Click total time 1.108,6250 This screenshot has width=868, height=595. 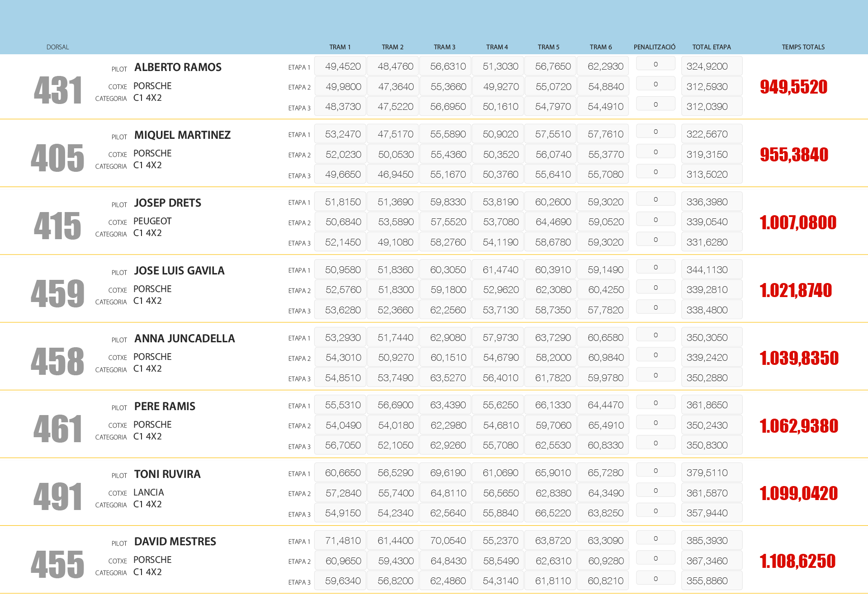click(797, 561)
